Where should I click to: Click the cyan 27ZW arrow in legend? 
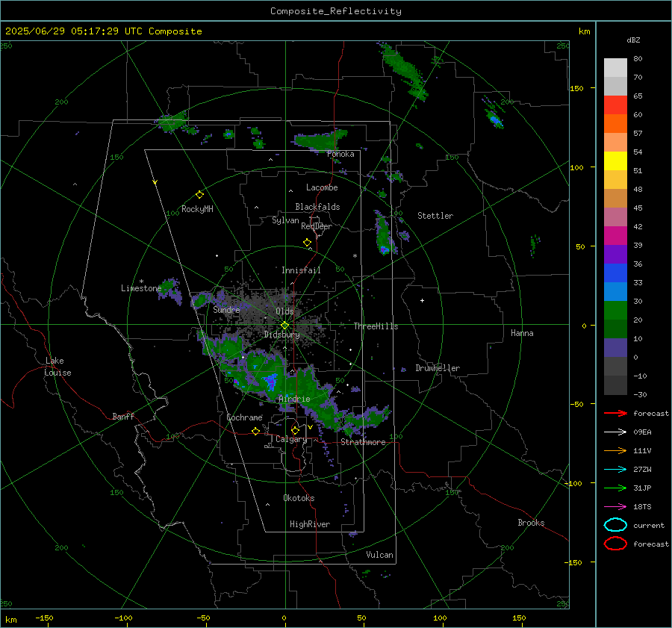coord(615,470)
